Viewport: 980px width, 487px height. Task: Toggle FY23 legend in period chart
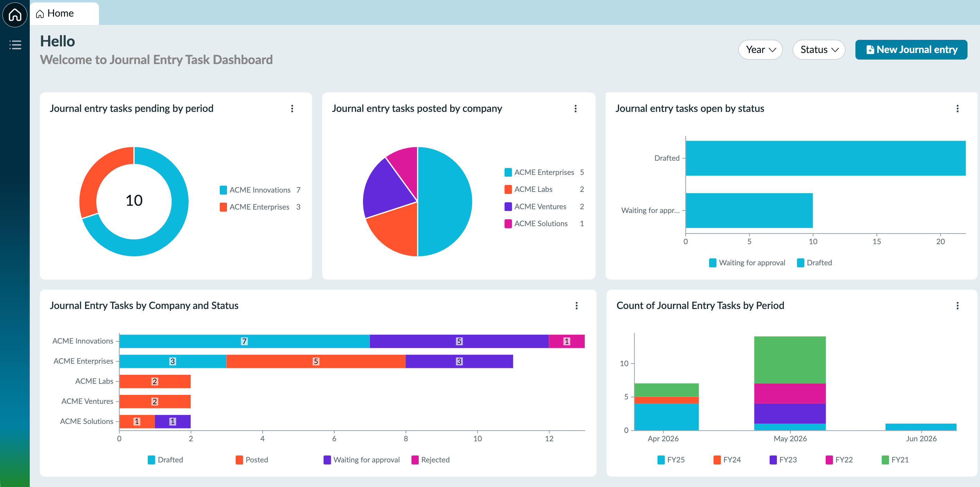(783, 460)
